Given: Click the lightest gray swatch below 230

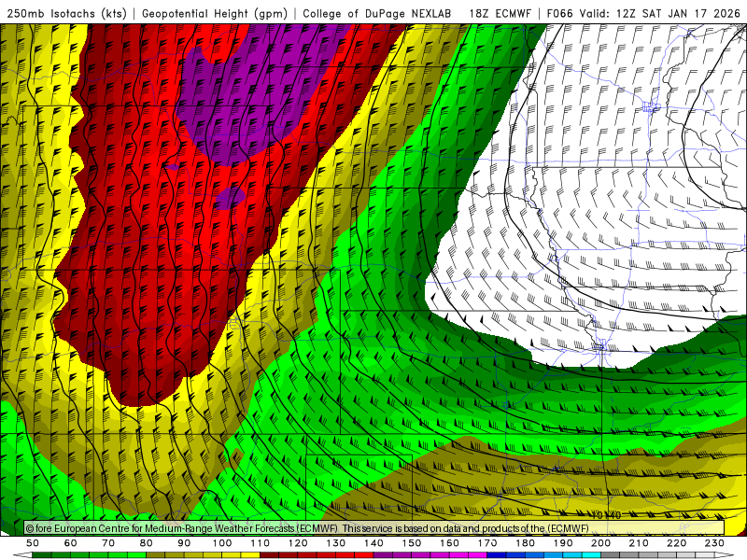Looking at the screenshot, I should (705, 555).
